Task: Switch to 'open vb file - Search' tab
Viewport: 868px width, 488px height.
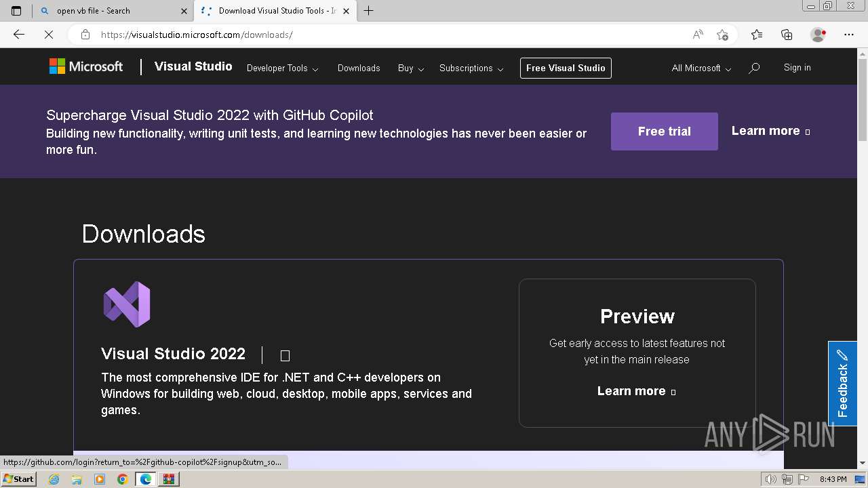Action: tap(112, 11)
